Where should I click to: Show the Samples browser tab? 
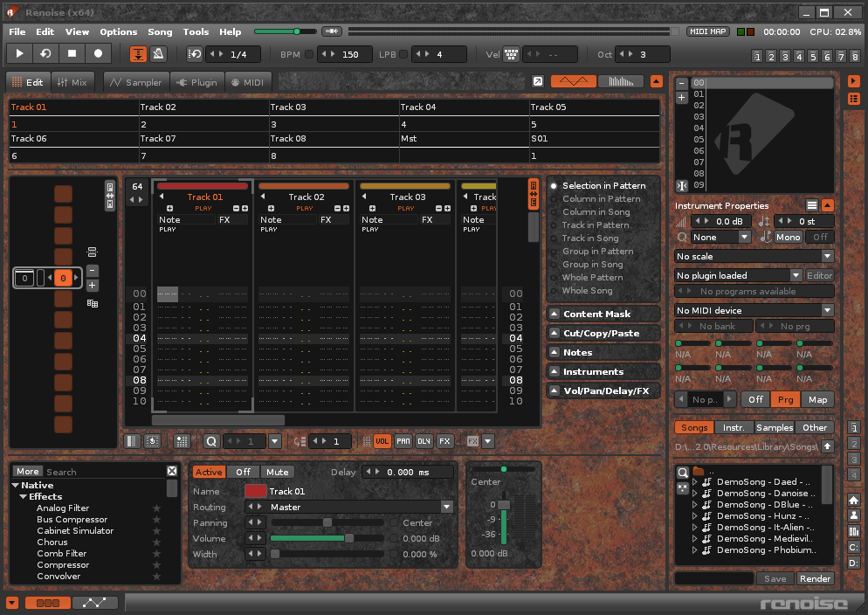point(775,427)
